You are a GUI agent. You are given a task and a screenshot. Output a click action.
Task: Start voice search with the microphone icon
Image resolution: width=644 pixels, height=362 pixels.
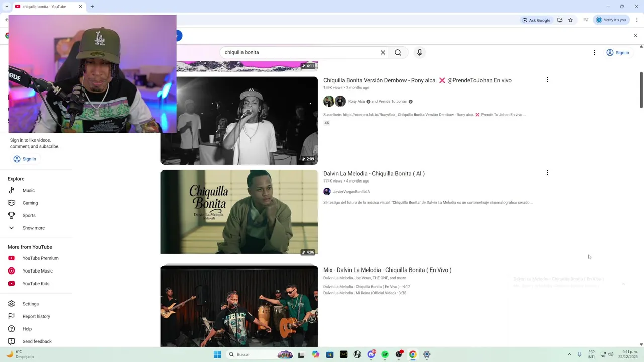click(420, 52)
